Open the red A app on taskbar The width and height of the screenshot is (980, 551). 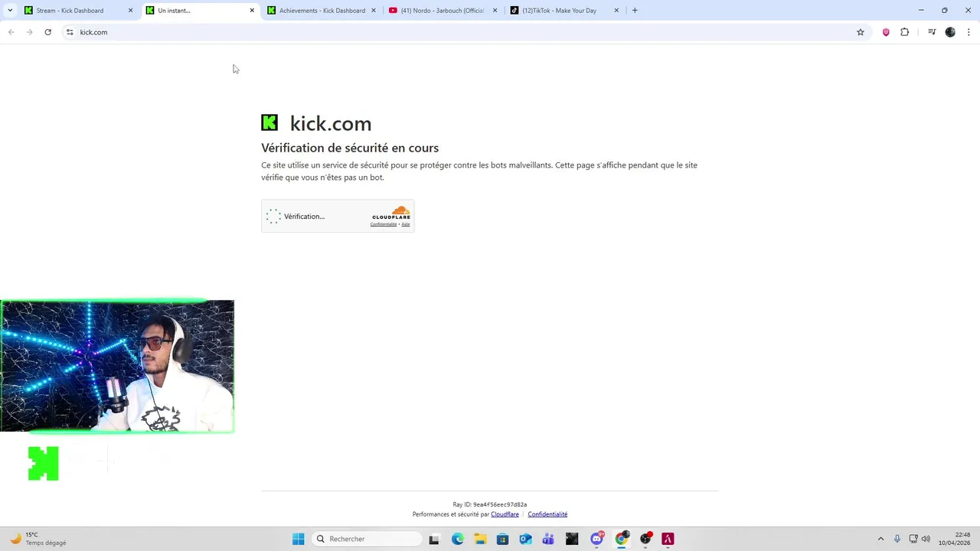point(668,539)
